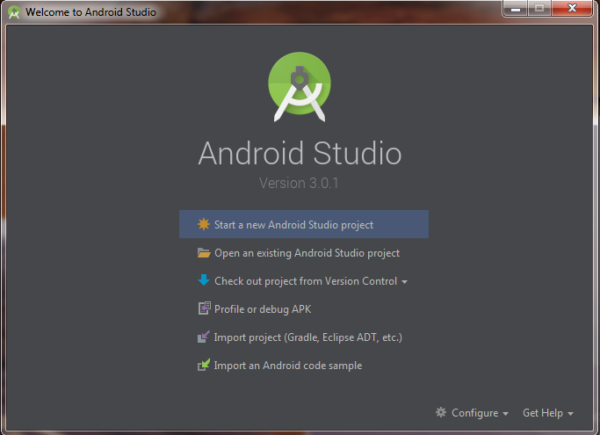Screen dimensions: 600x435
Task: Click the blue download arrow Version Control icon
Action: [x=204, y=281]
